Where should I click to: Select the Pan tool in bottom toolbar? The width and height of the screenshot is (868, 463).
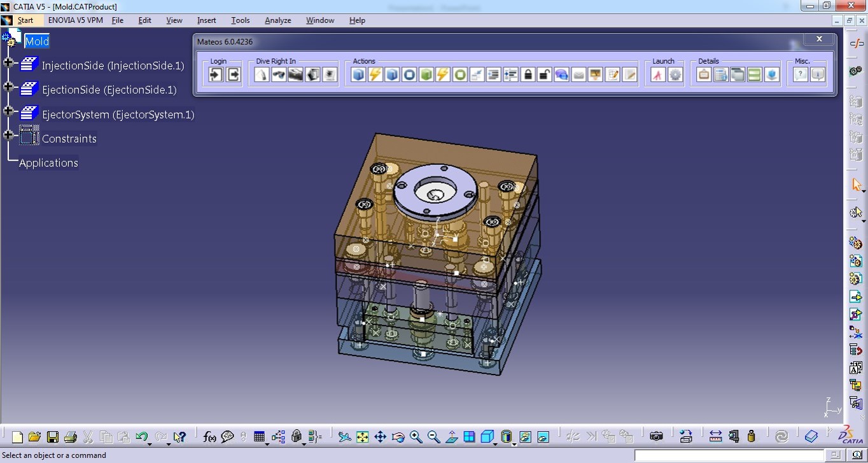click(x=381, y=437)
